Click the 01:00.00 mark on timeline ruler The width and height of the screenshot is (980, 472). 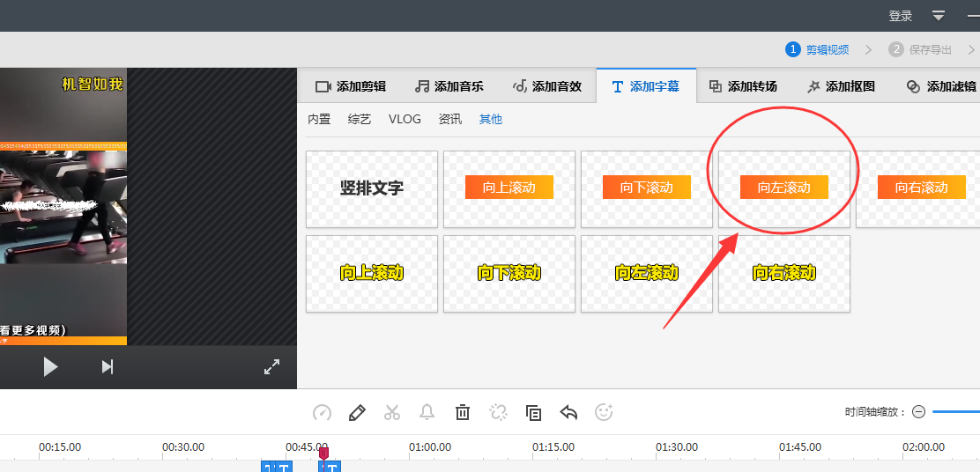430,447
